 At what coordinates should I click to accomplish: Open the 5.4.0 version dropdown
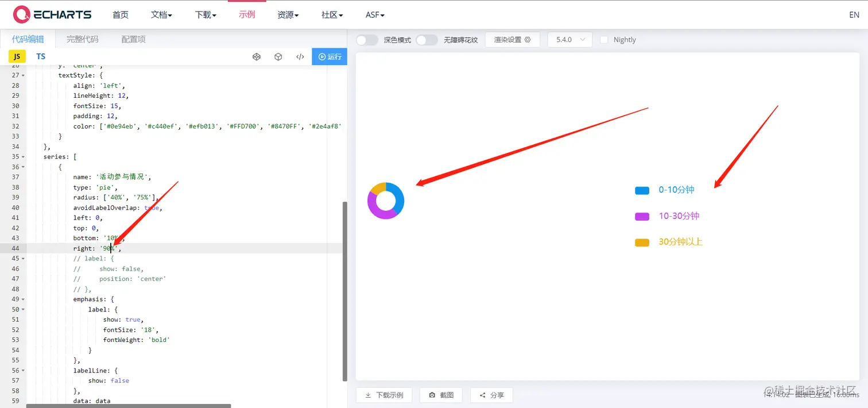(x=570, y=40)
